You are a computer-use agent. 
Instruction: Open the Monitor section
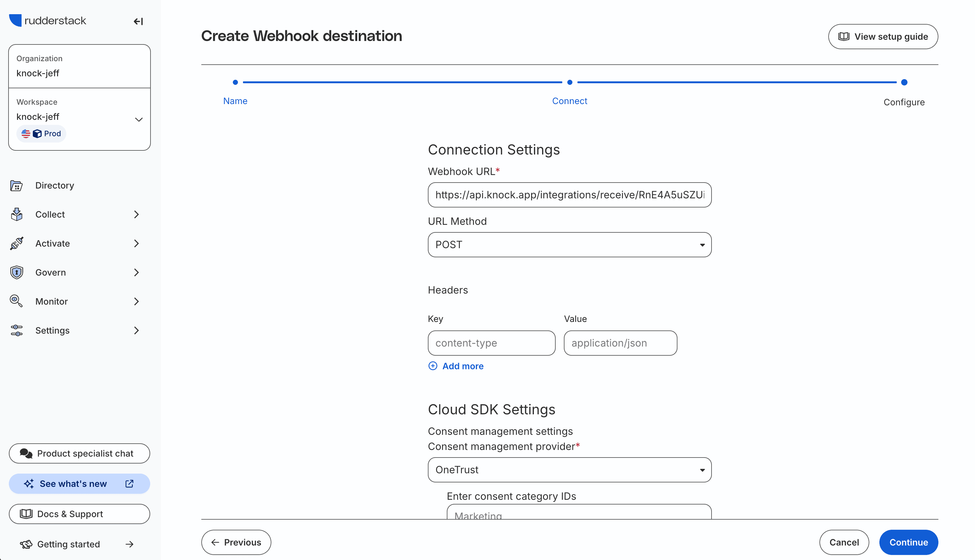51,301
